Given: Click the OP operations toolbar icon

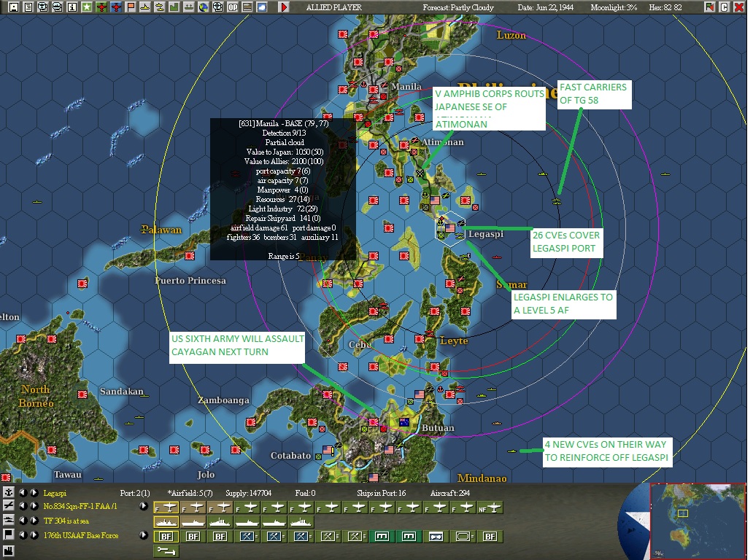Looking at the screenshot, I should click(233, 7).
